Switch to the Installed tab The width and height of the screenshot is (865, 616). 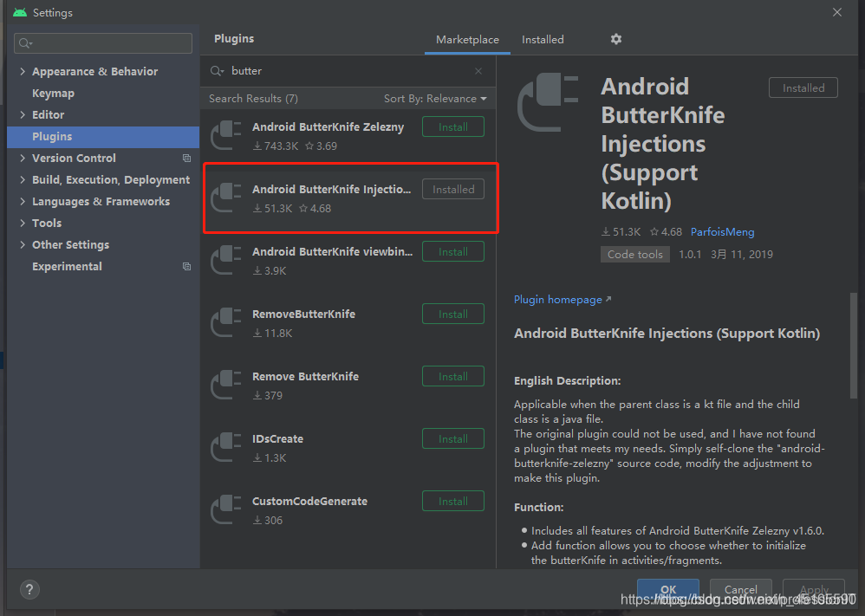[x=543, y=40]
